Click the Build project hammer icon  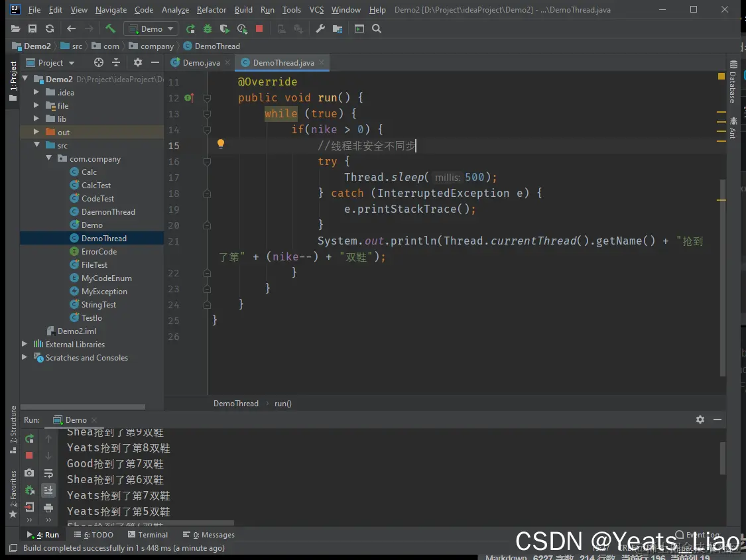[110, 28]
